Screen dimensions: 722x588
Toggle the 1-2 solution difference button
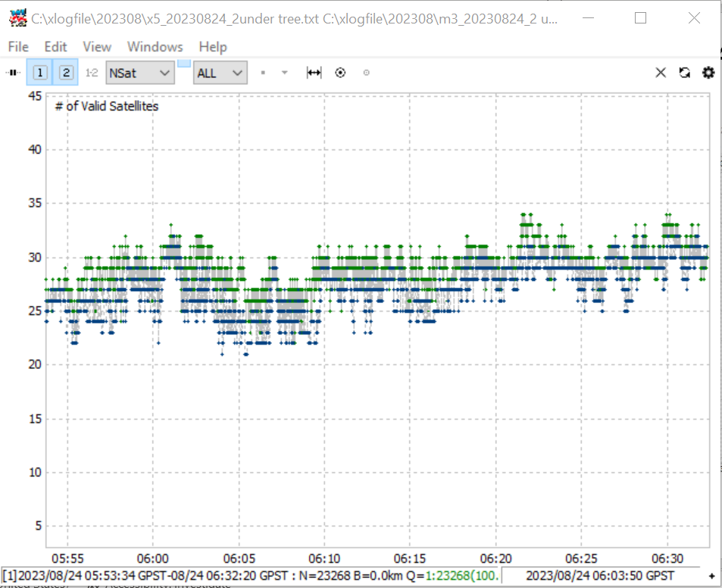(92, 73)
